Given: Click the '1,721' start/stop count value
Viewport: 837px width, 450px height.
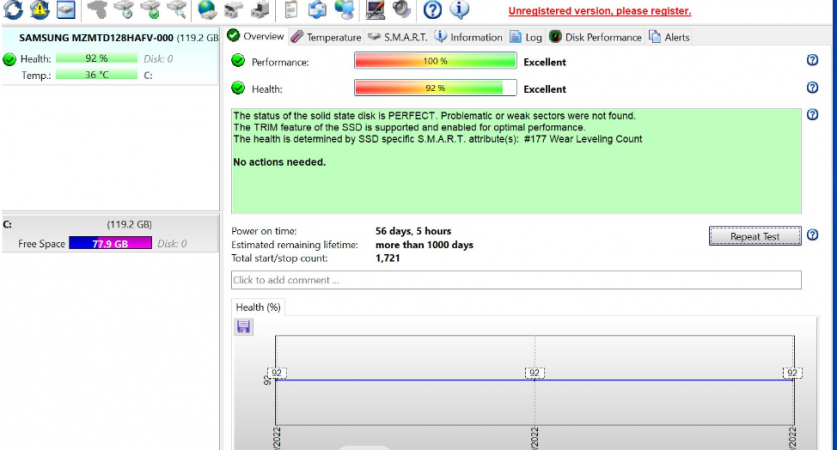Looking at the screenshot, I should click(x=388, y=258).
